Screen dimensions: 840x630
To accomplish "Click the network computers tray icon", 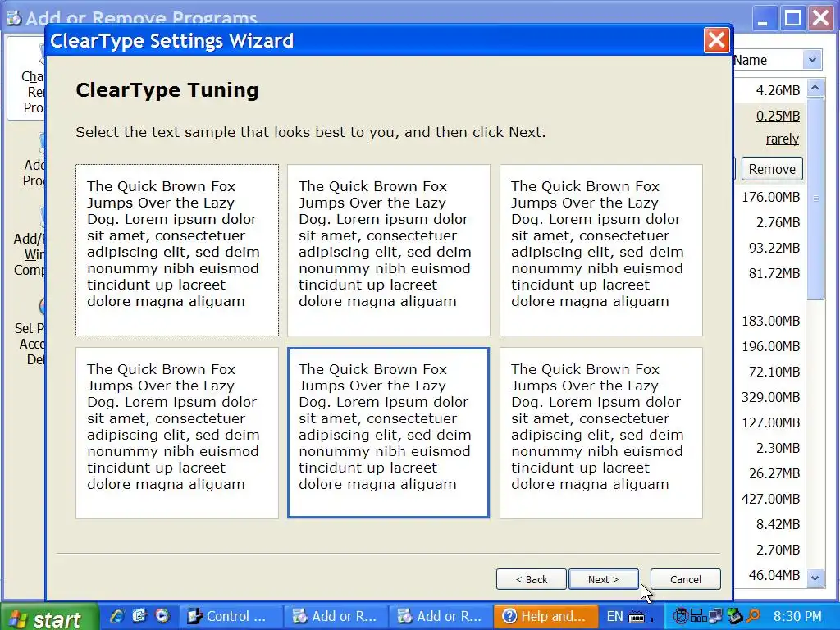I will [x=715, y=617].
